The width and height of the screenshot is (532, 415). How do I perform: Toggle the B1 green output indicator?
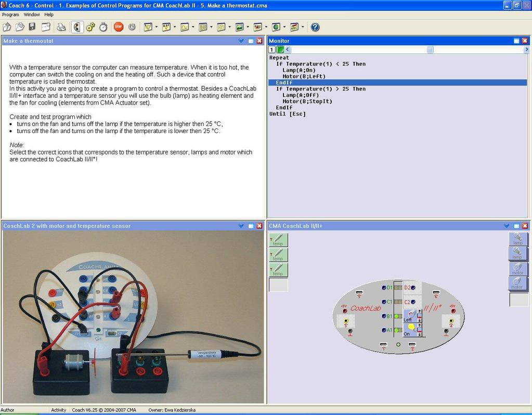coord(397,316)
